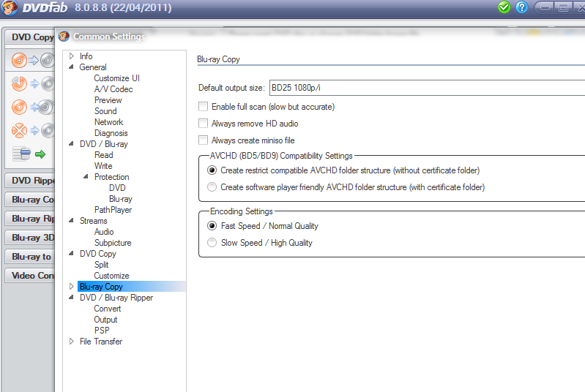
Task: Select Customize under DVD Copy
Action: click(x=111, y=276)
